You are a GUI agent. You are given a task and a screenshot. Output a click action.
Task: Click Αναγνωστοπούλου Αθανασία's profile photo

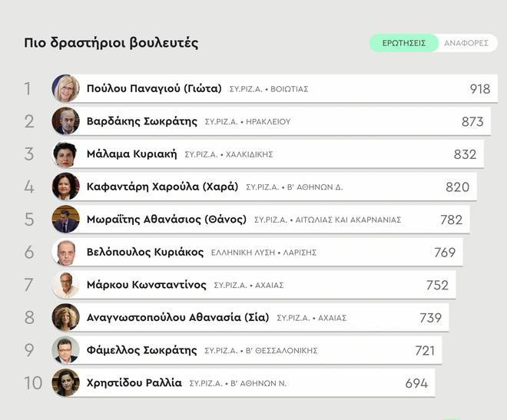click(x=65, y=318)
